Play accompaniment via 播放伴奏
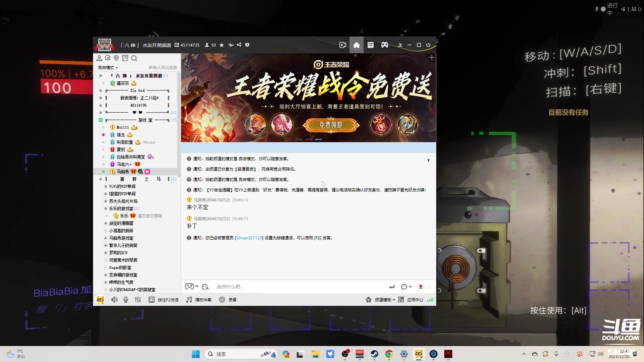The width and height of the screenshot is (644, 362). click(x=199, y=300)
